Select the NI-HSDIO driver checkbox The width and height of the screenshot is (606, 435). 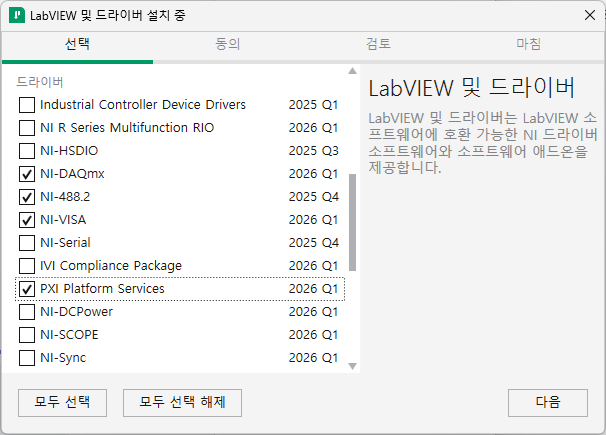tap(27, 151)
